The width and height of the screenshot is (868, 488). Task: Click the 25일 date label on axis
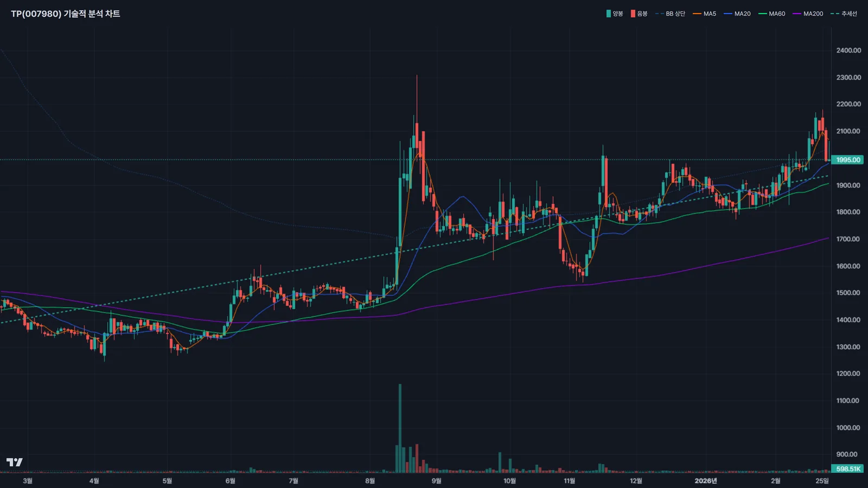(x=822, y=481)
